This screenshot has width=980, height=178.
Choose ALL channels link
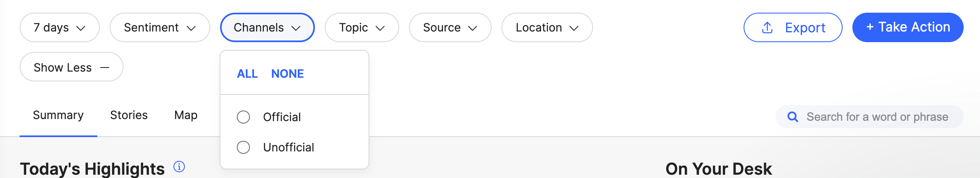tap(247, 74)
